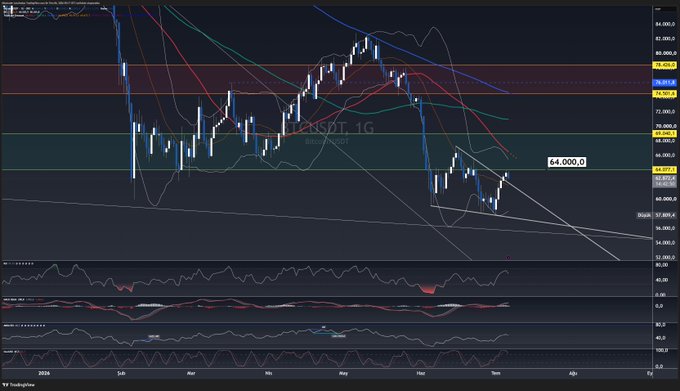Click the 2026 label on the time axis
The height and width of the screenshot is (391, 680).
[44, 373]
